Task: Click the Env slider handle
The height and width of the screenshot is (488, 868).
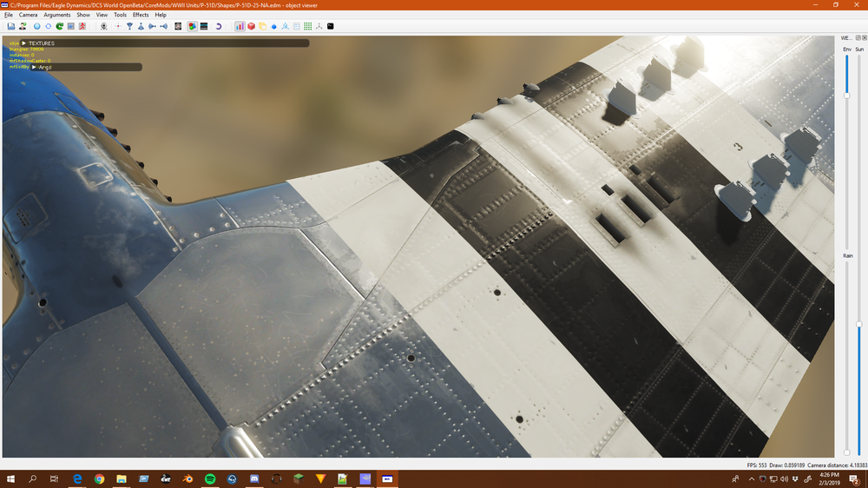Action: coord(847,96)
